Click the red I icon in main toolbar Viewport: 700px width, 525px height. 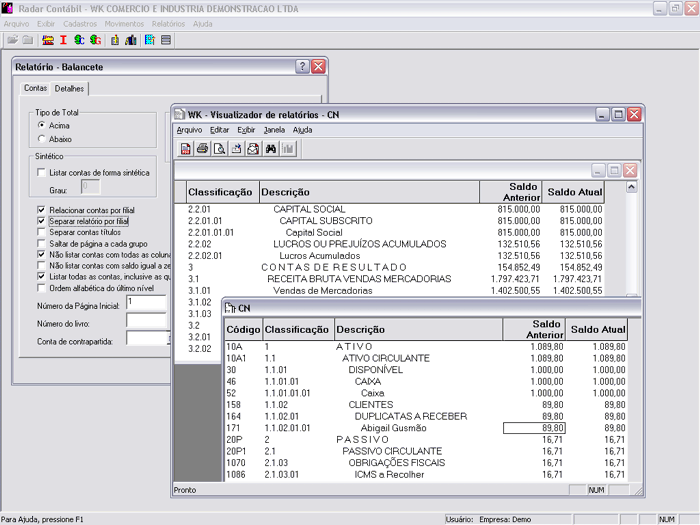tap(64, 40)
